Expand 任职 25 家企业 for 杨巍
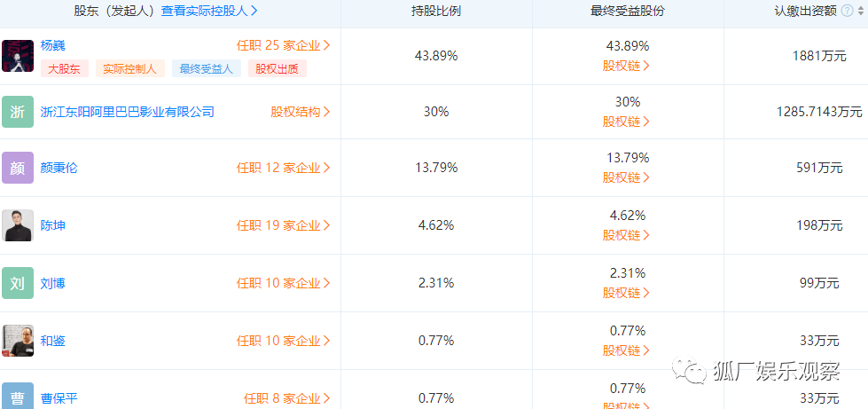The width and height of the screenshot is (868, 409). 283,45
